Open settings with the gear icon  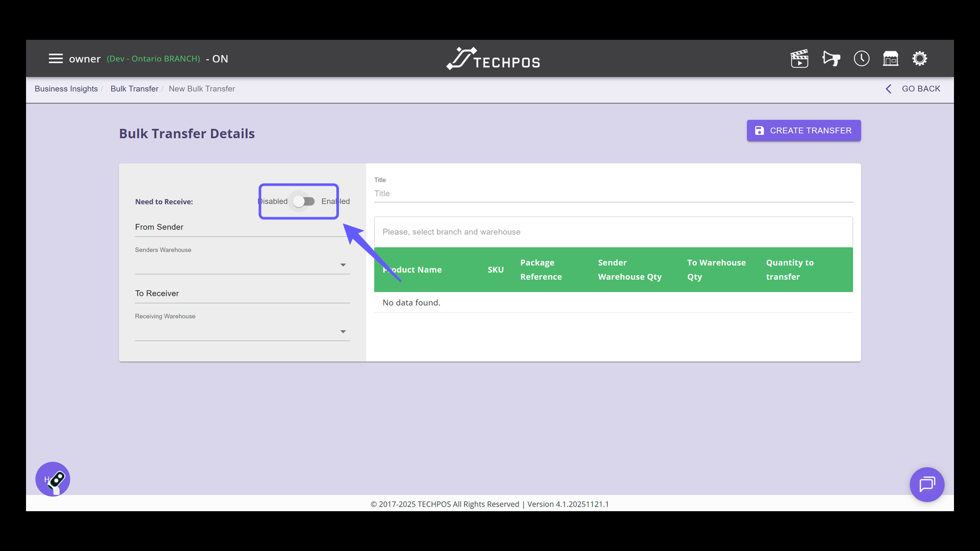[x=920, y=58]
